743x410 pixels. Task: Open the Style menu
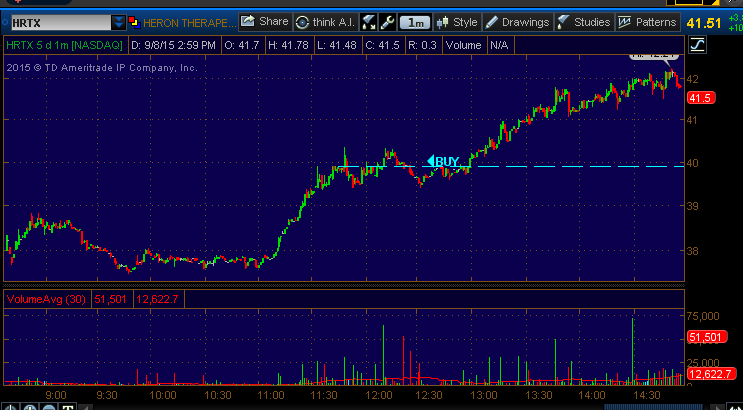click(457, 21)
